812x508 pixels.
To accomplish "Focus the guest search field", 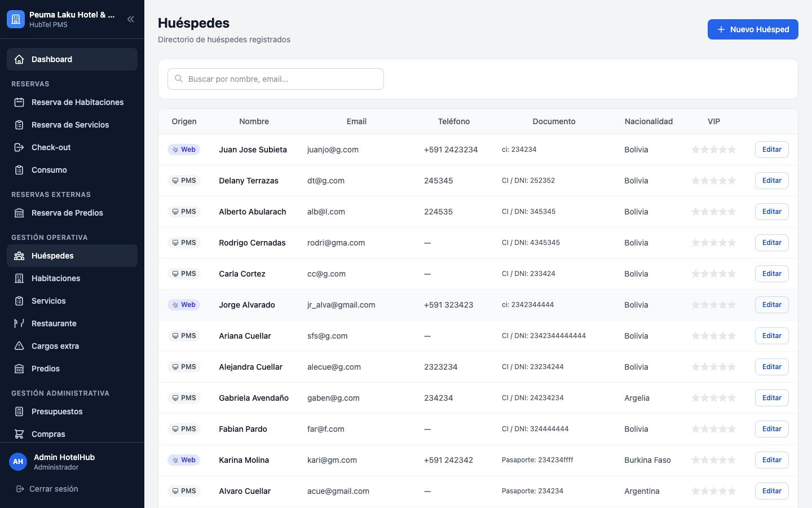I will pos(276,79).
